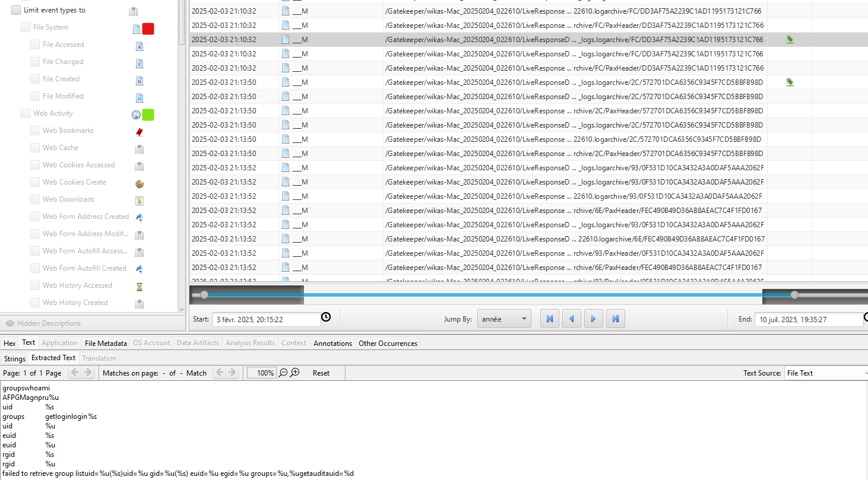868x480 pixels.
Task: Click the left handle of the timeline range slider
Action: pyautogui.click(x=204, y=295)
